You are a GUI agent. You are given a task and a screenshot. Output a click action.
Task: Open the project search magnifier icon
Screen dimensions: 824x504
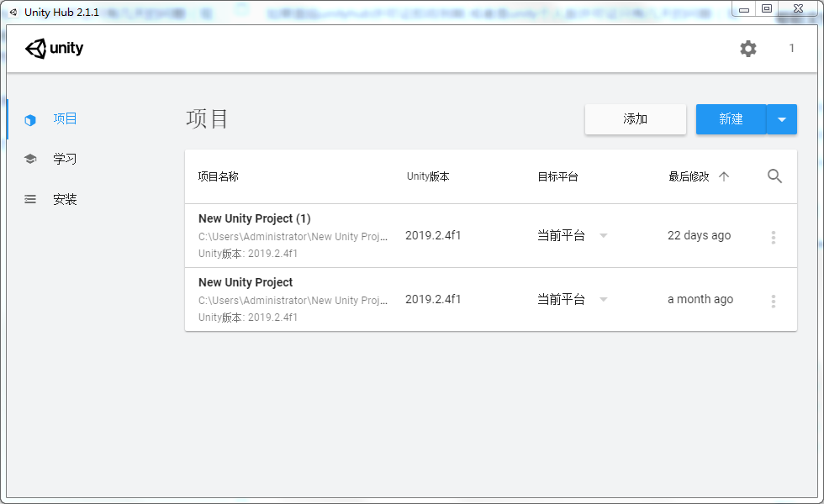click(774, 176)
